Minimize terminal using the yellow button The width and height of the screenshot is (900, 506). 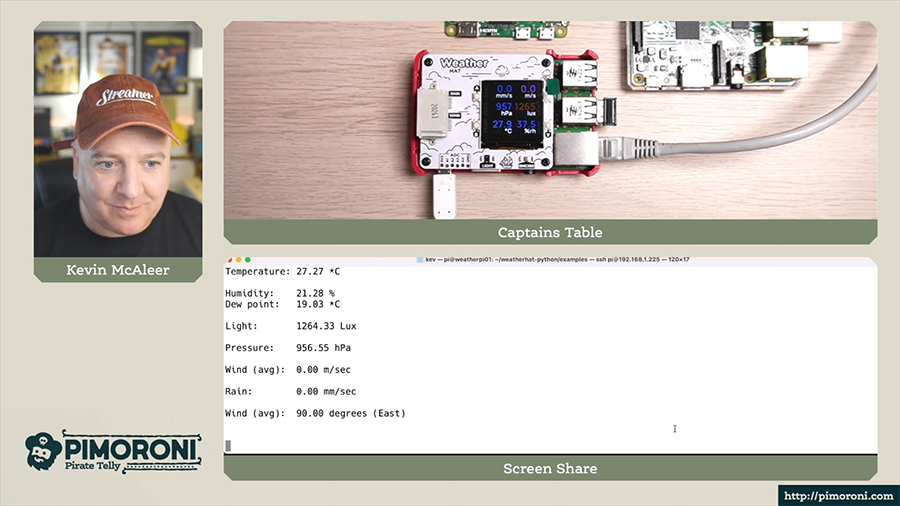[x=239, y=260]
